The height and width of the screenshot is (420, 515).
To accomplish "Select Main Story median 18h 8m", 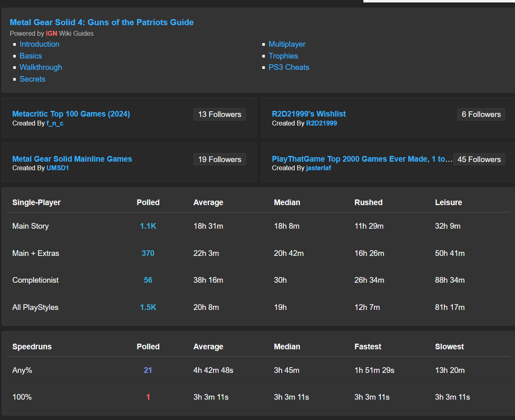I will coord(287,226).
